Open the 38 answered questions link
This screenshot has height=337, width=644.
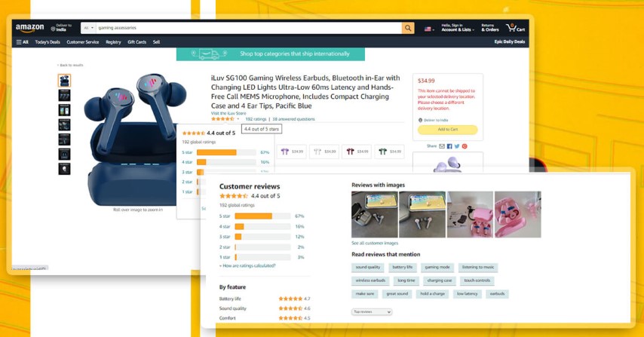click(x=293, y=119)
